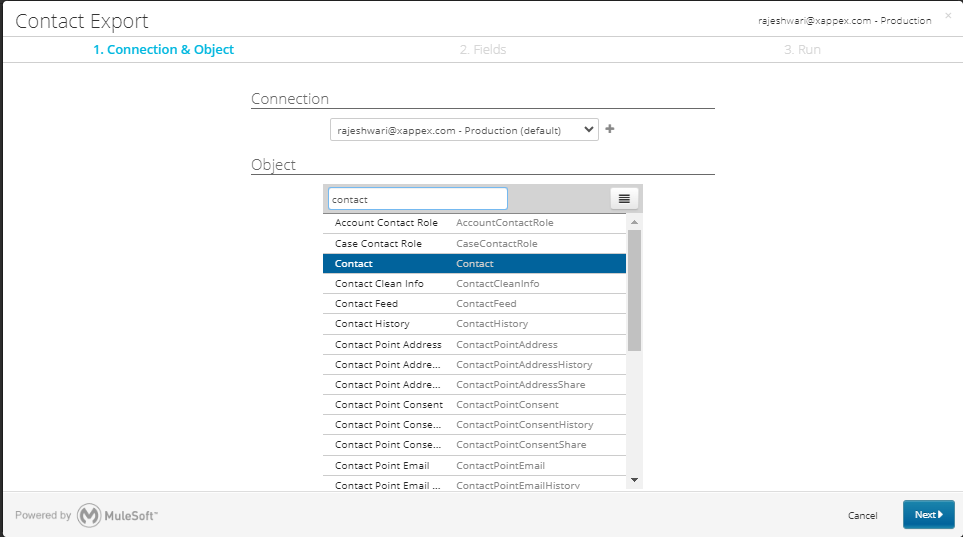The image size is (963, 537).
Task: Choose the Contact Point Email object
Action: pyautogui.click(x=474, y=466)
